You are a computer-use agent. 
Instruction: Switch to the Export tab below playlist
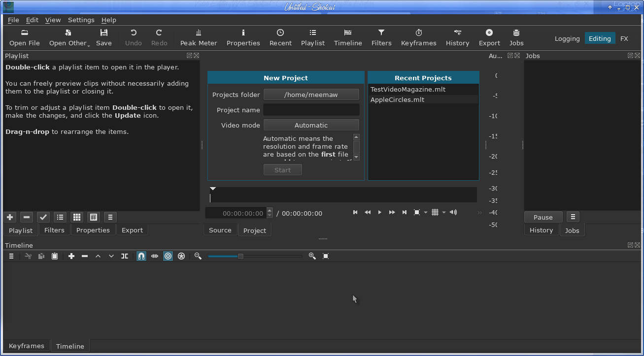point(132,230)
